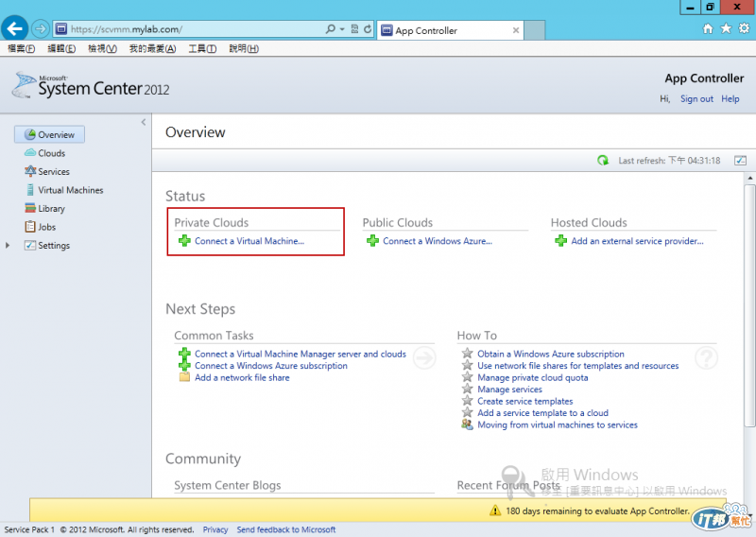Click the green plus under Hosted Clouds

click(560, 240)
